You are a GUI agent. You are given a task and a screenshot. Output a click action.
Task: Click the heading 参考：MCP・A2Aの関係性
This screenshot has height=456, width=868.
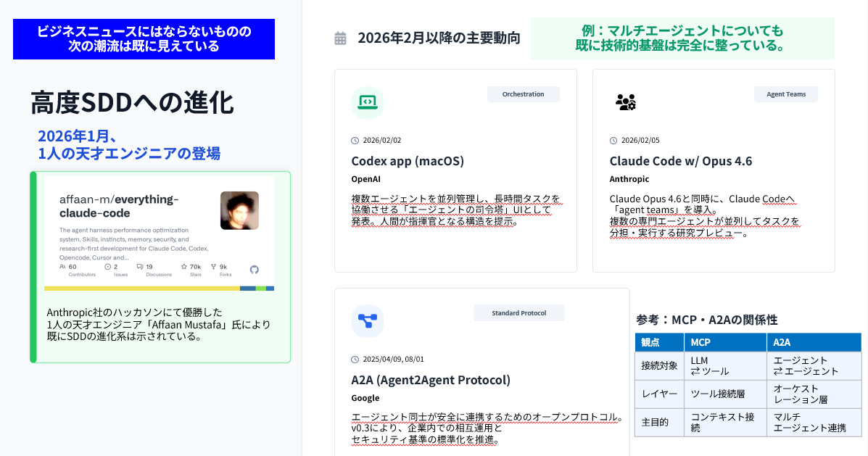tap(707, 320)
